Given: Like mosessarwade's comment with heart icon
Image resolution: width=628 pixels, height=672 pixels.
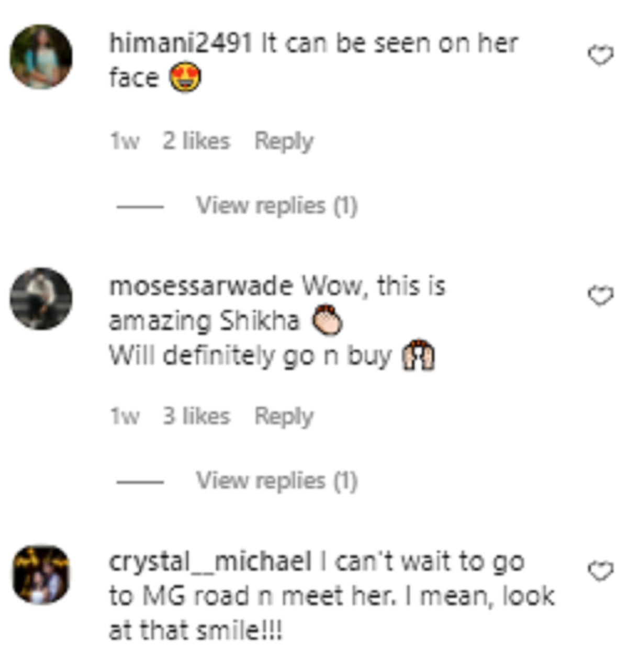Looking at the screenshot, I should pos(601,296).
